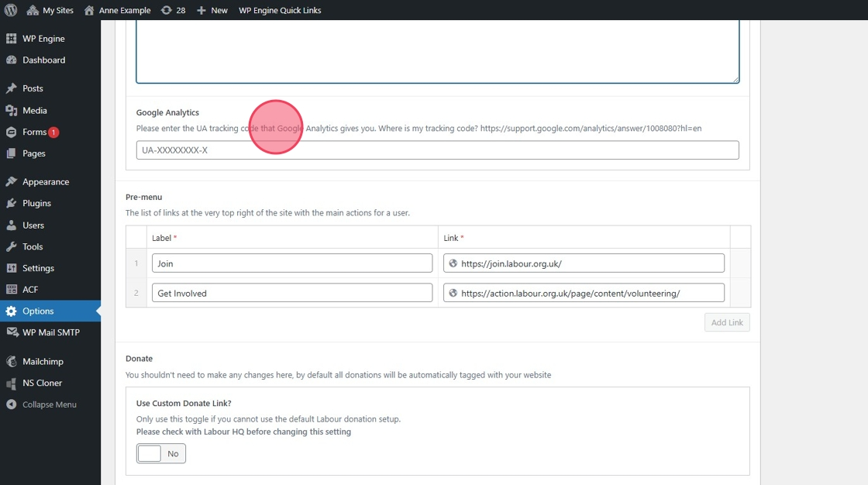
Task: Go to the Appearance menu item
Action: (x=45, y=182)
